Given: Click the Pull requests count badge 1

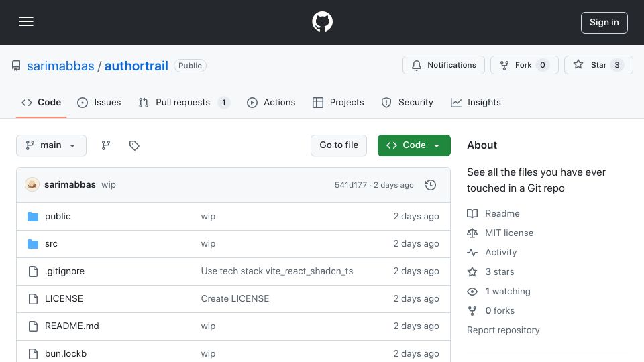Looking at the screenshot, I should [x=224, y=102].
